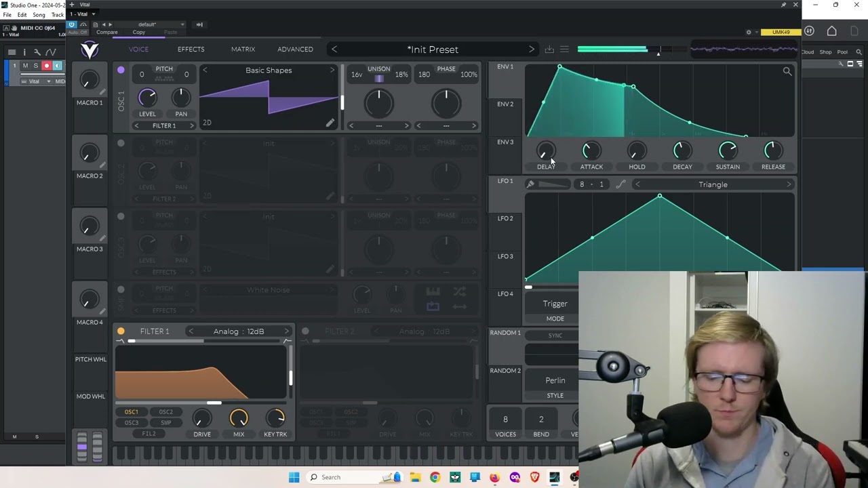Select next wavetable after Basic Shapes
868x488 pixels.
332,70
